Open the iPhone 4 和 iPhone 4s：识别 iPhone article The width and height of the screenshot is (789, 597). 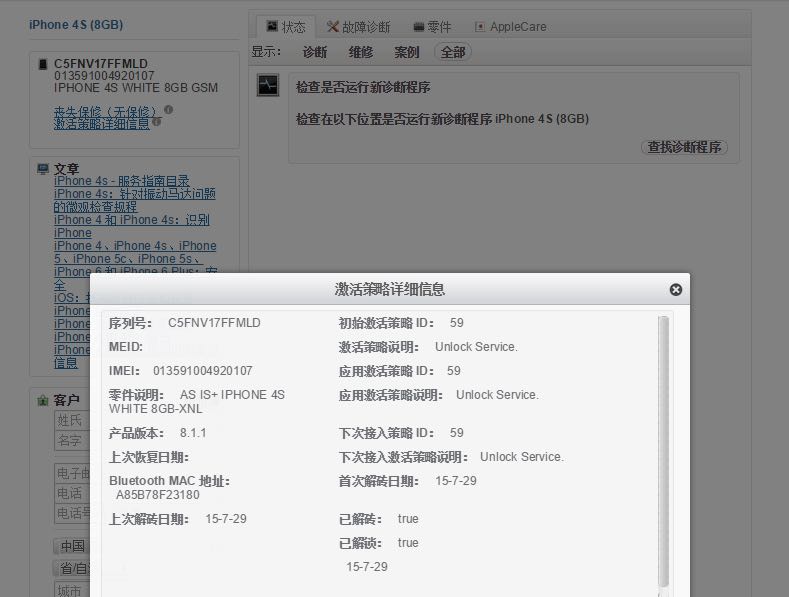pyautogui.click(x=132, y=226)
